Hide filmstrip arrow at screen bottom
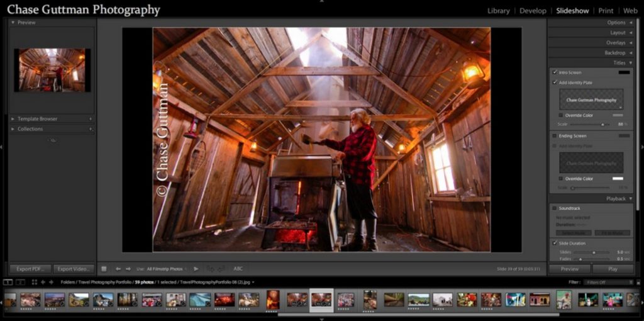Viewport: 644px width, 321px height. (321, 319)
